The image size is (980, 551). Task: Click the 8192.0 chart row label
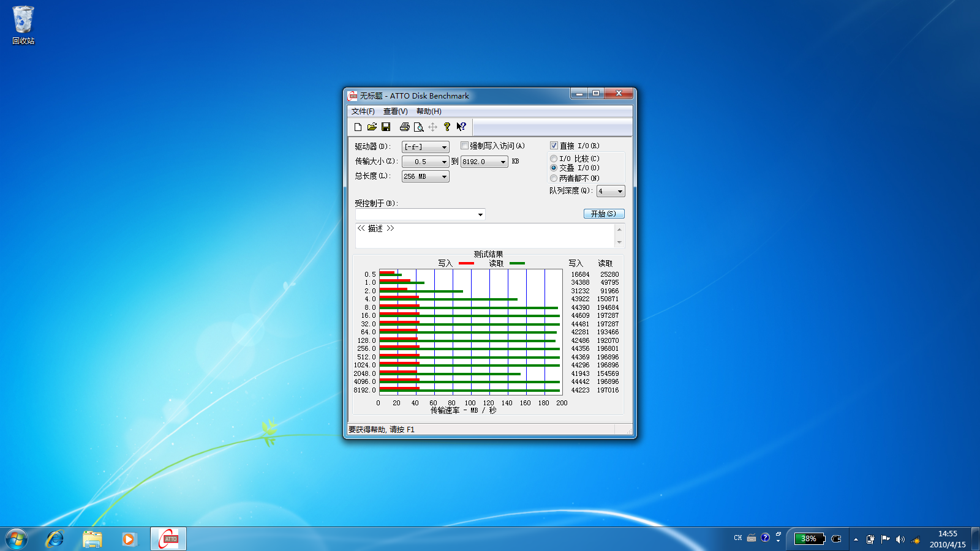(364, 390)
